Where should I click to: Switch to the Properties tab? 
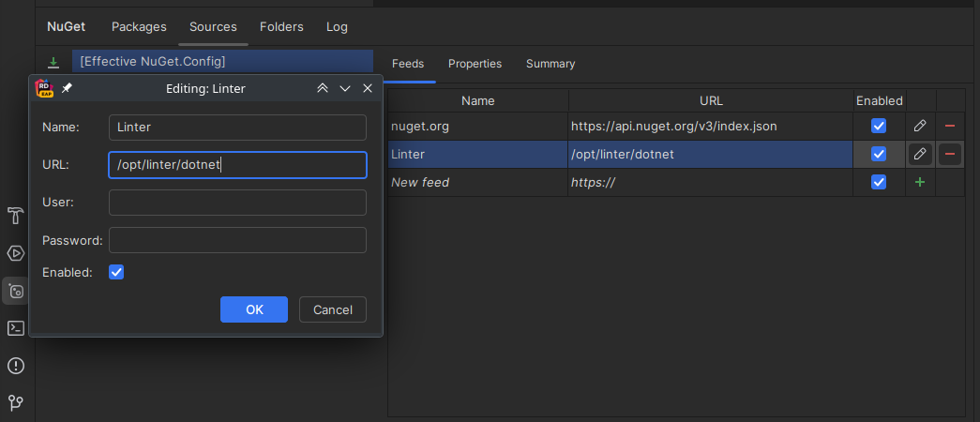pos(475,64)
